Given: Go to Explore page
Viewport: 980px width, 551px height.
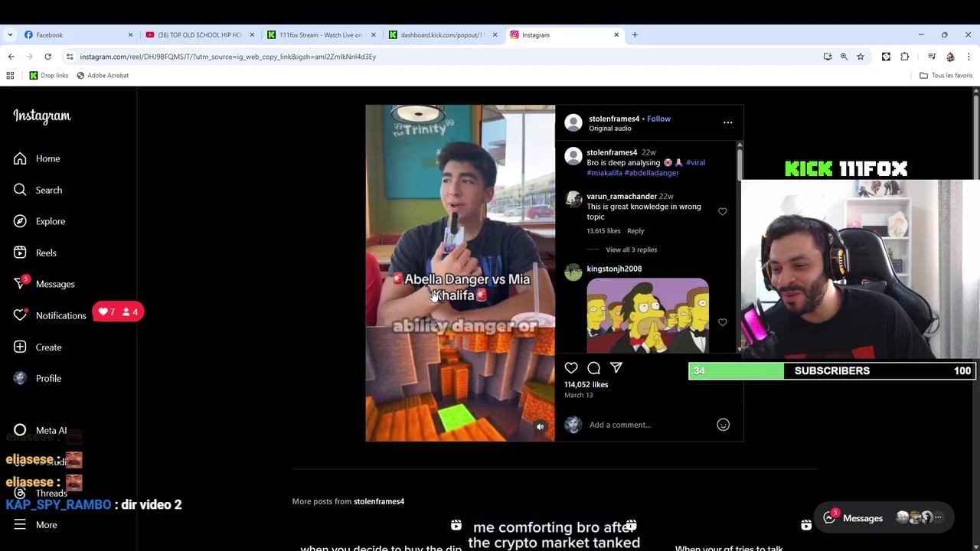Looking at the screenshot, I should (x=39, y=221).
